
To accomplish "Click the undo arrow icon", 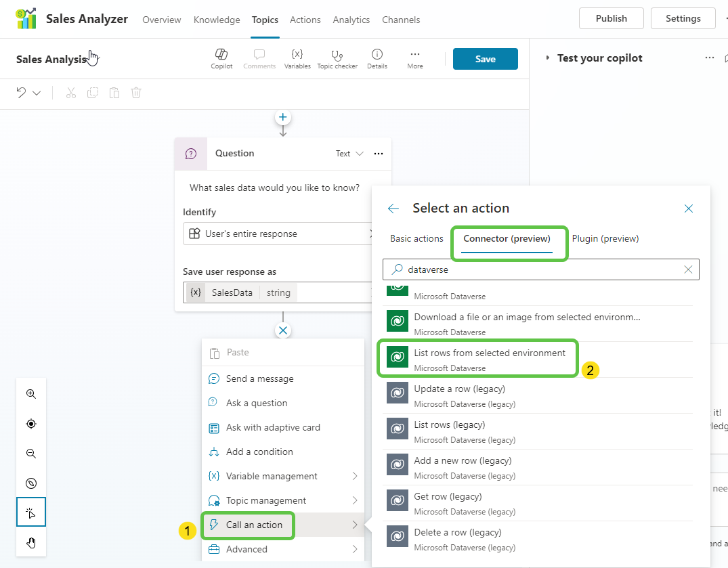I will pyautogui.click(x=22, y=93).
